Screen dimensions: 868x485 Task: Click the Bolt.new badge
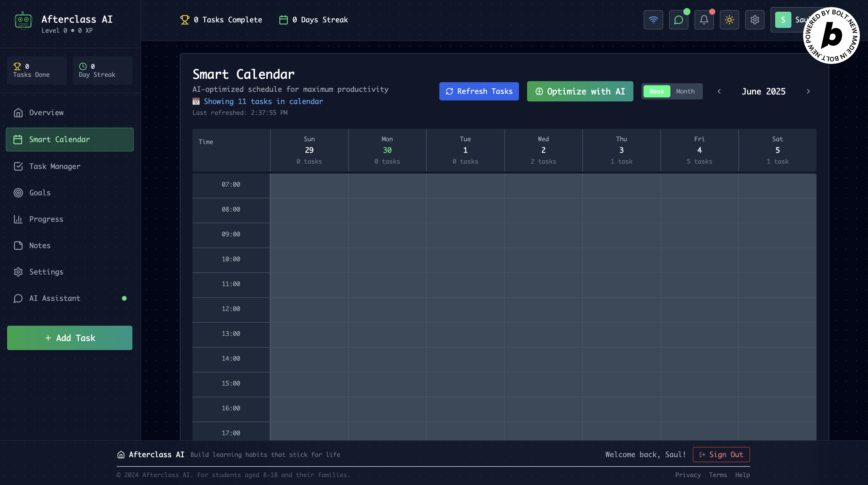(831, 36)
